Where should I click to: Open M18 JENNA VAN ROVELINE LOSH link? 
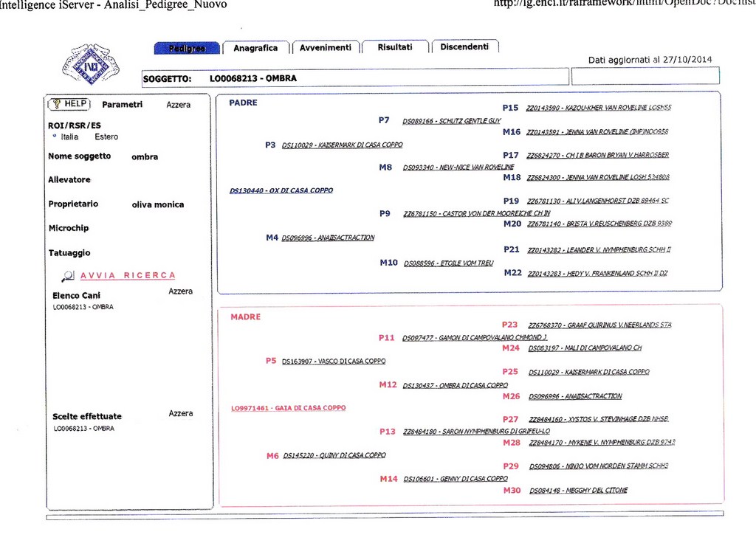[x=598, y=177]
